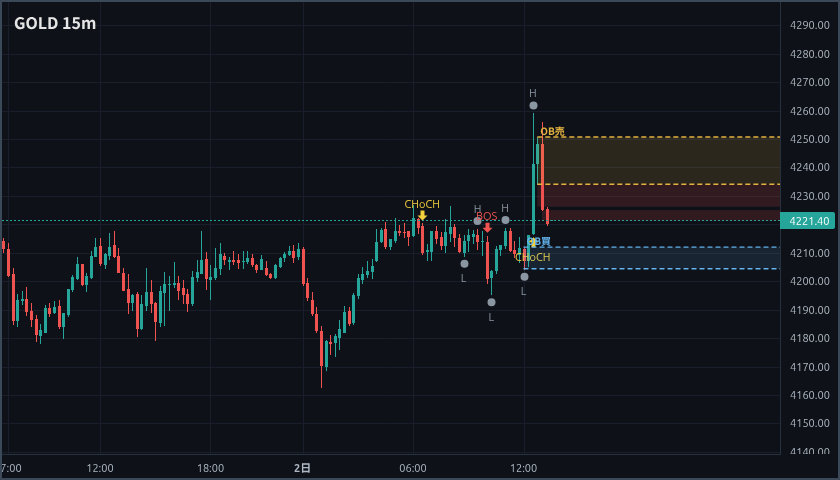
Task: Click the 18:00 time axis label
Action: pyautogui.click(x=211, y=468)
